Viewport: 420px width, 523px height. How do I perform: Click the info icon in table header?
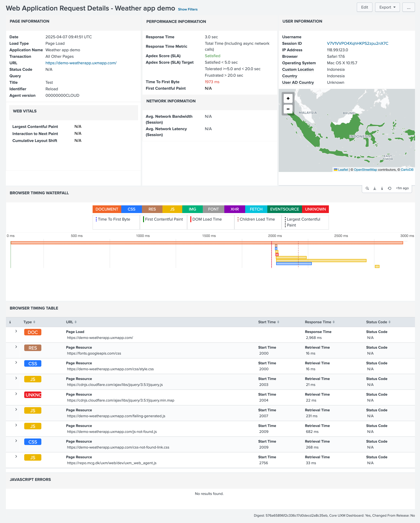[x=10, y=322]
